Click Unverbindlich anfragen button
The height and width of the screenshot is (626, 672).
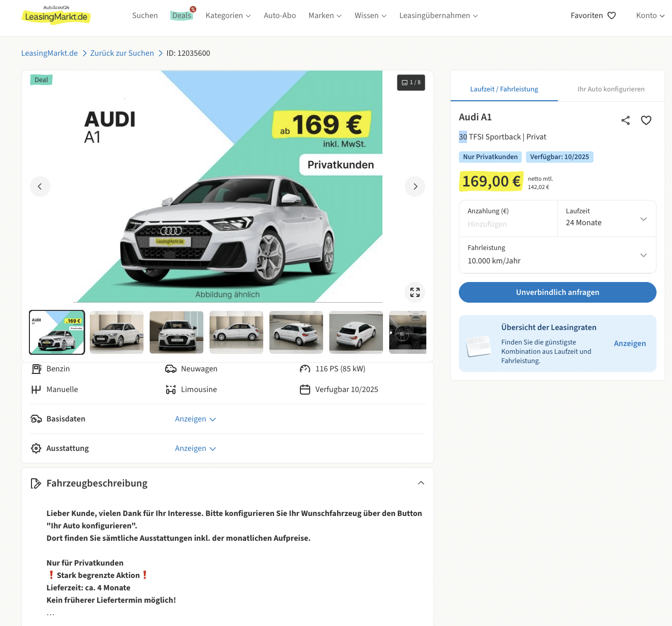(557, 292)
